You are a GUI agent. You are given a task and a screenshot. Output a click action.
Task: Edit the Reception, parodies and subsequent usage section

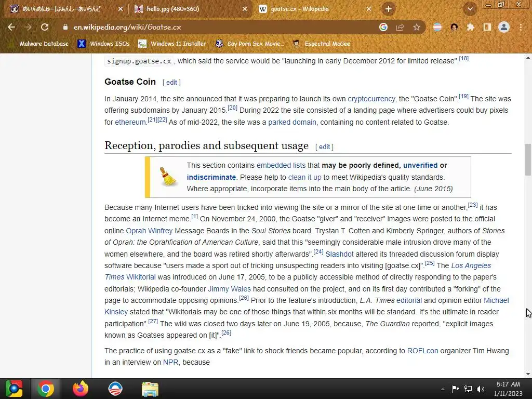[324, 147]
